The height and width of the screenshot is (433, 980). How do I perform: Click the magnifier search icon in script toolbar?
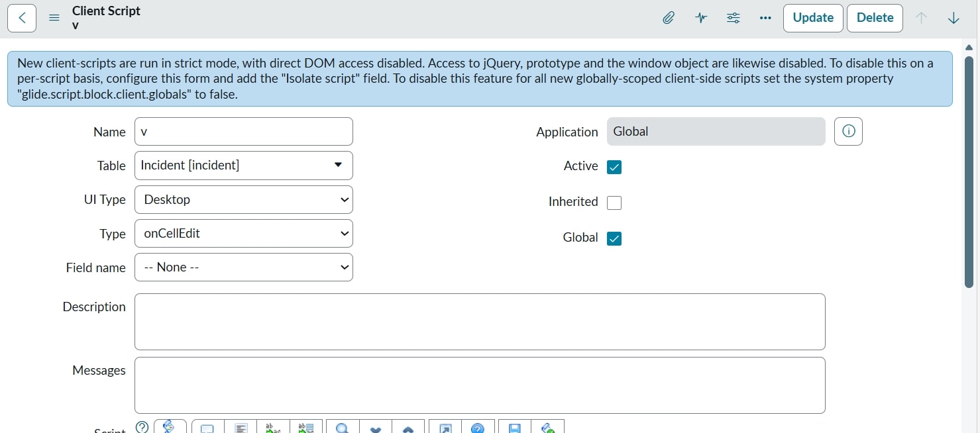pos(343,426)
